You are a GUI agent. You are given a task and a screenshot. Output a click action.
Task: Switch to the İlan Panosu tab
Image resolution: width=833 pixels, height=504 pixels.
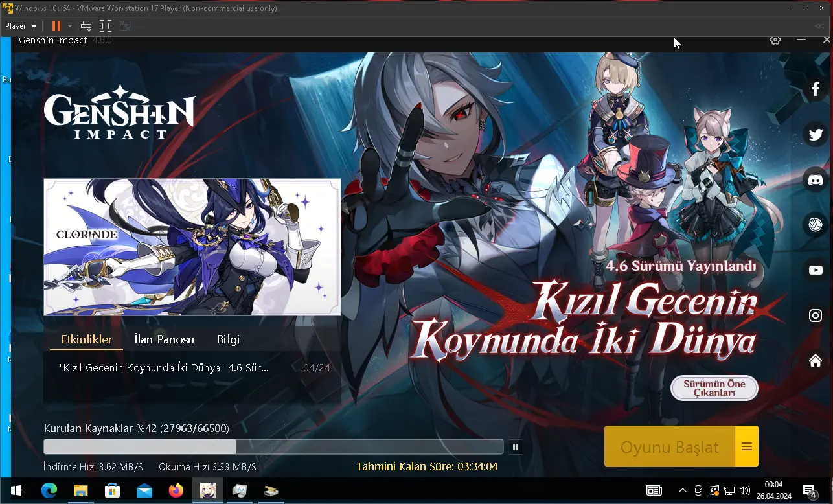(x=165, y=339)
